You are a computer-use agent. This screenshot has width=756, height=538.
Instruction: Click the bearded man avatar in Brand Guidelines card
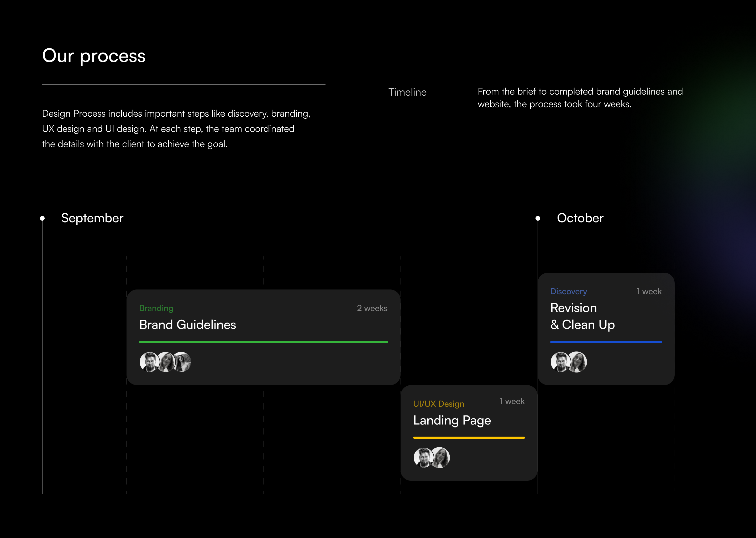point(149,362)
